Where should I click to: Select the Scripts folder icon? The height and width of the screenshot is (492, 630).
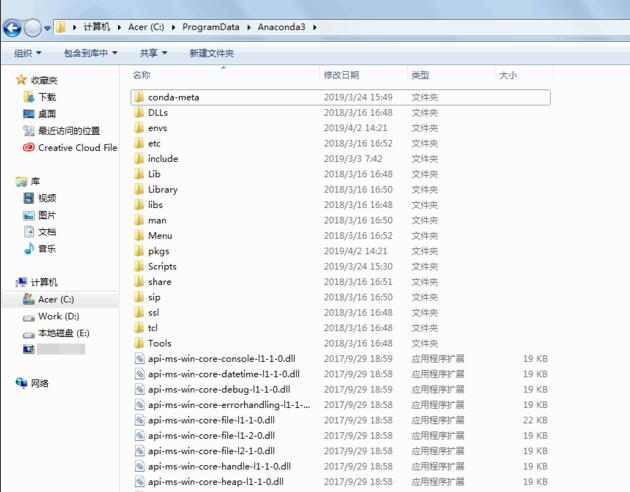139,266
